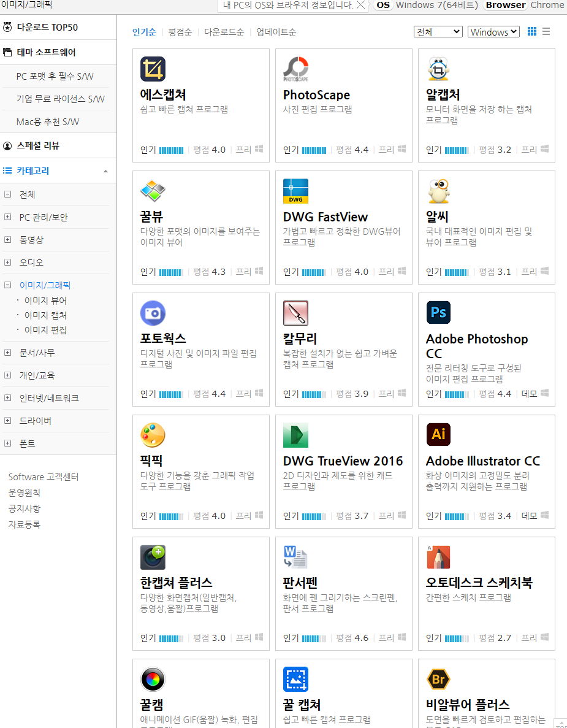Switch to grid view layout
The height and width of the screenshot is (728, 567).
click(531, 31)
